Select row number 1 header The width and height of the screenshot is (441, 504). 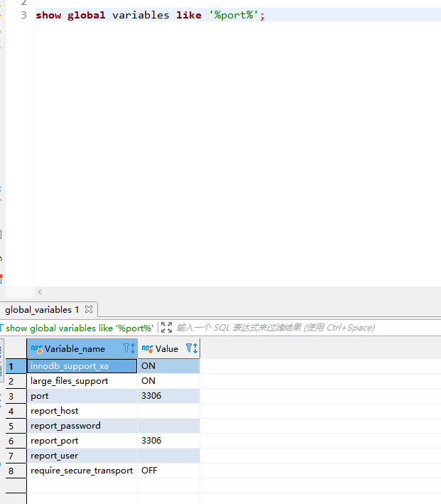pyautogui.click(x=16, y=366)
